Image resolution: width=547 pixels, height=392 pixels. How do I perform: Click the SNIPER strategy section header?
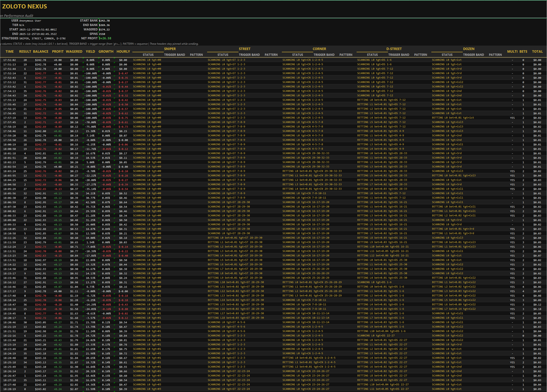[170, 49]
